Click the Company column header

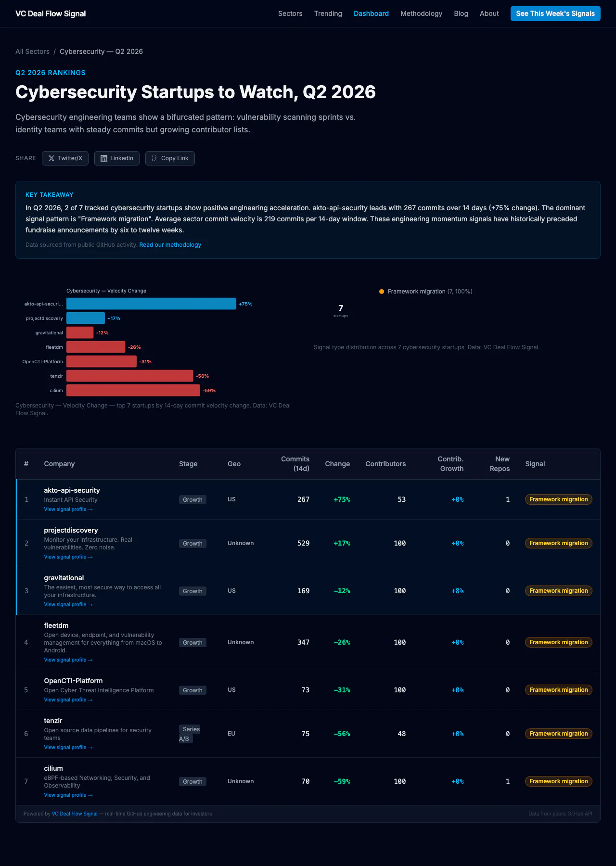pyautogui.click(x=59, y=464)
